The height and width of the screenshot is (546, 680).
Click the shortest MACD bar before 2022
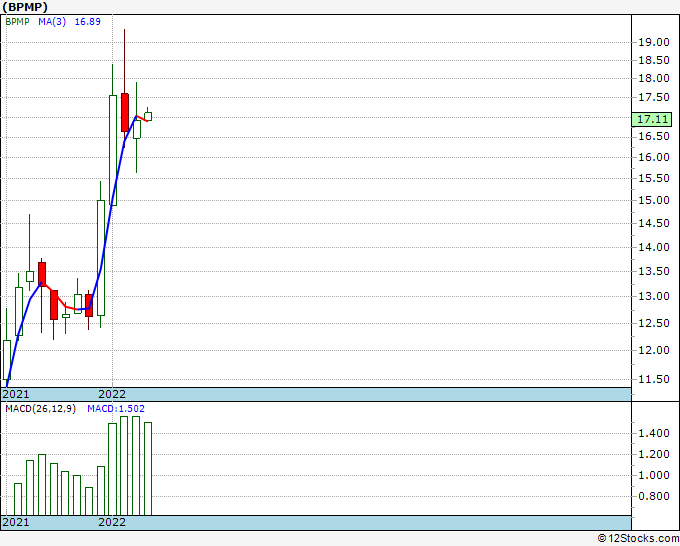(89, 501)
